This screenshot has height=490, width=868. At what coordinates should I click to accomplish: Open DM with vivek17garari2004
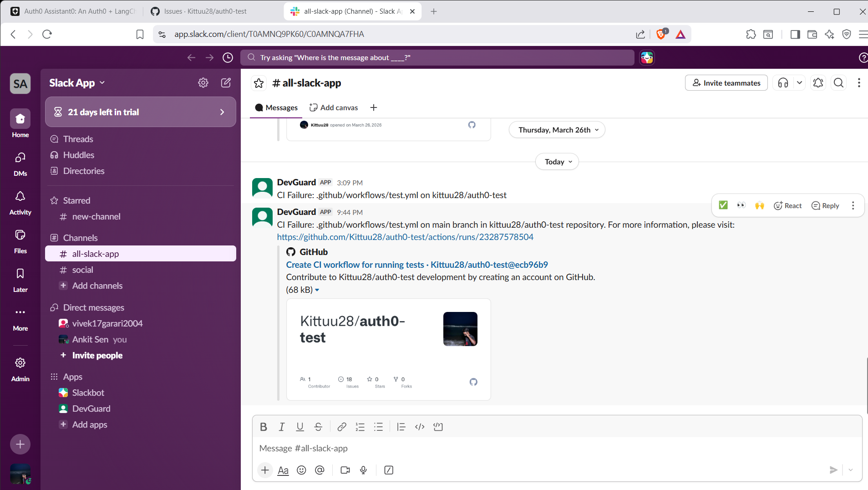(x=141, y=323)
